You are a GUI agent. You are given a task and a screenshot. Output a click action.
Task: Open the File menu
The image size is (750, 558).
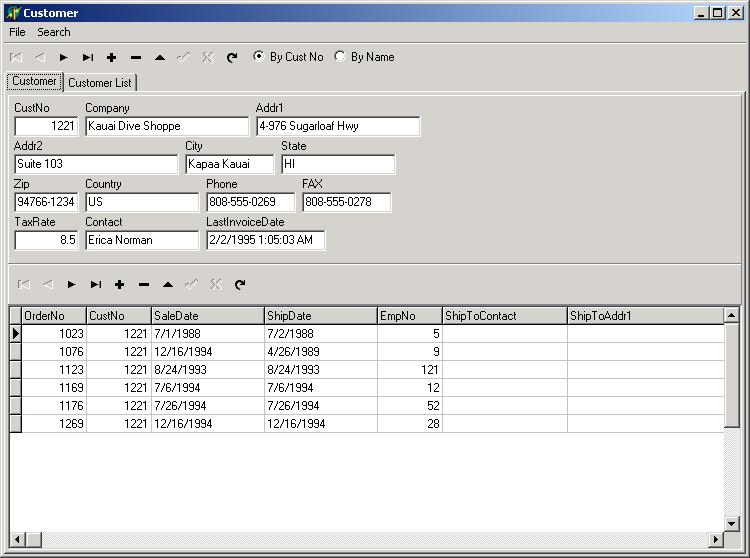(17, 32)
